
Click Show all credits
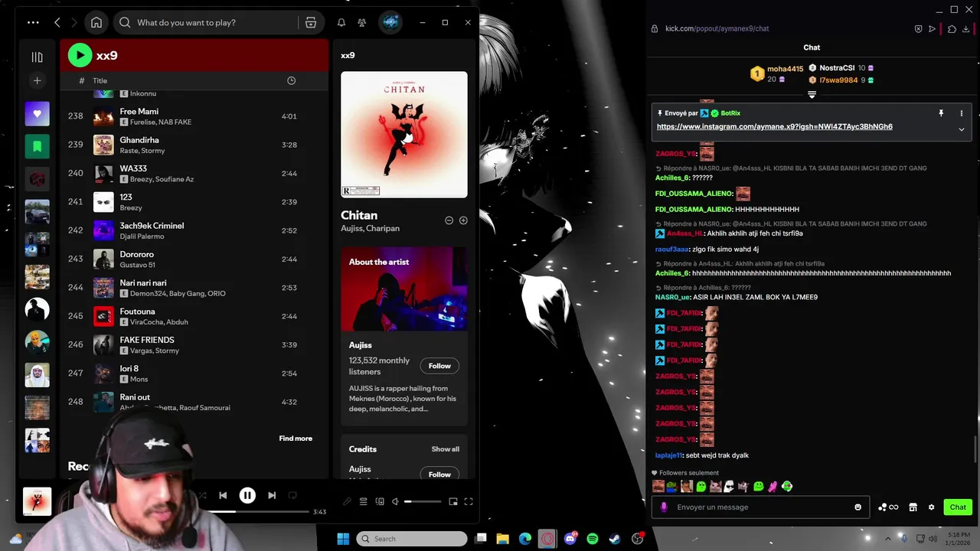pos(446,449)
